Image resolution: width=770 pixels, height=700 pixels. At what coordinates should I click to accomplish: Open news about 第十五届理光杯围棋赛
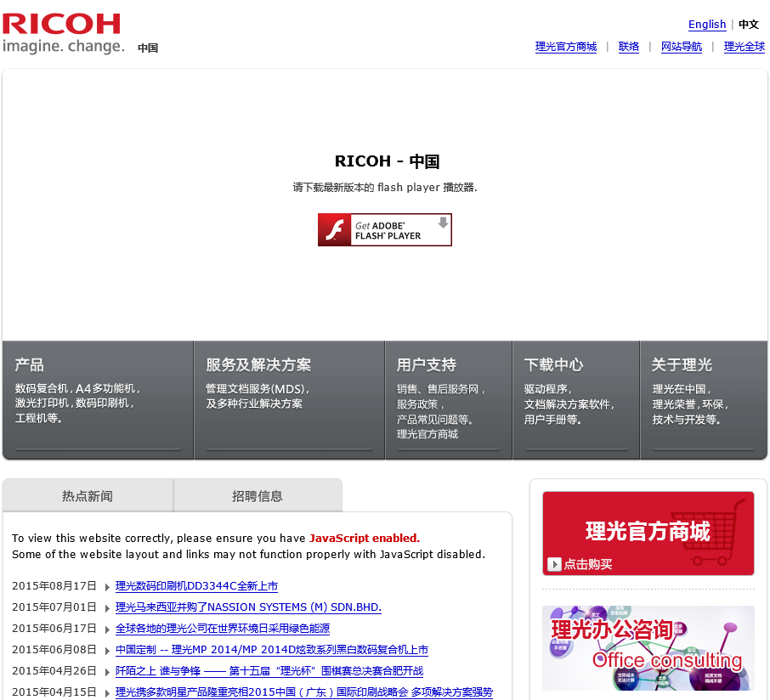(269, 670)
